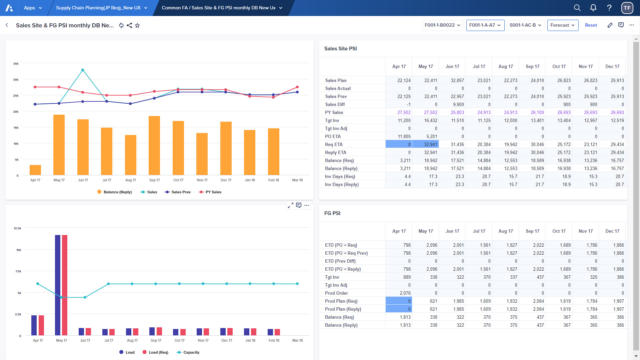
Task: Click Jun 17 column header in Sales Site PSI
Action: [452, 66]
